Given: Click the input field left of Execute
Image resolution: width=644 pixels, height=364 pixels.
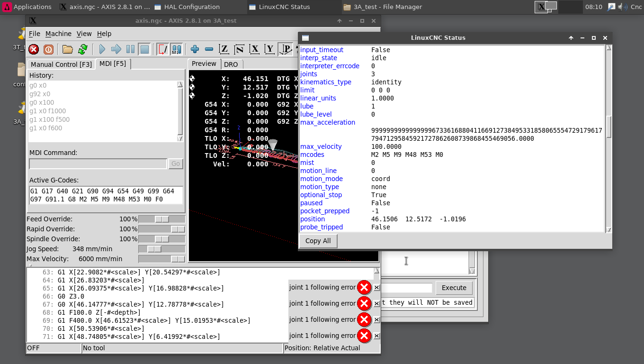Looking at the screenshot, I should [407, 288].
